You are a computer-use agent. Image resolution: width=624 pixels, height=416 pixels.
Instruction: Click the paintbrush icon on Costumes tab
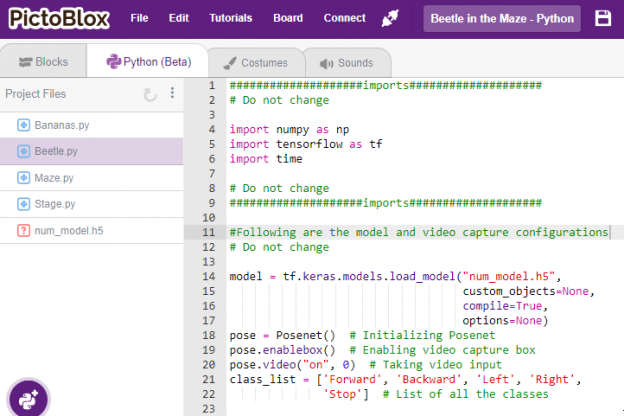click(230, 63)
